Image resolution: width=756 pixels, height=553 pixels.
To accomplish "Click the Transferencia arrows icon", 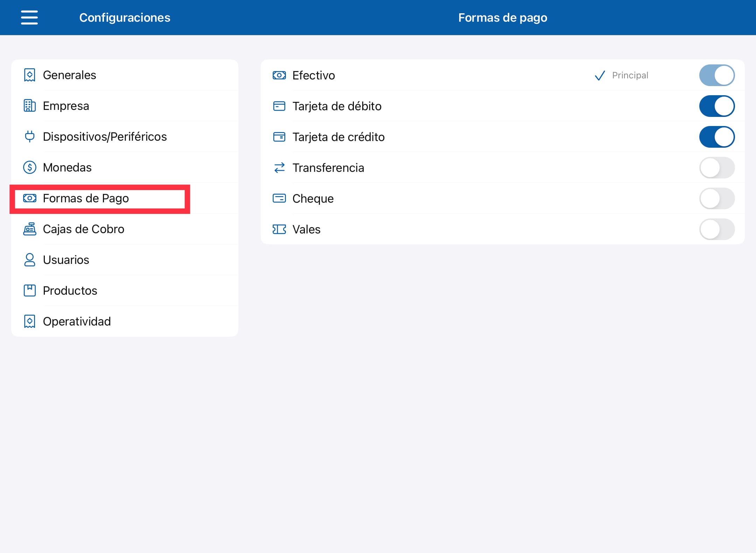I will (279, 168).
